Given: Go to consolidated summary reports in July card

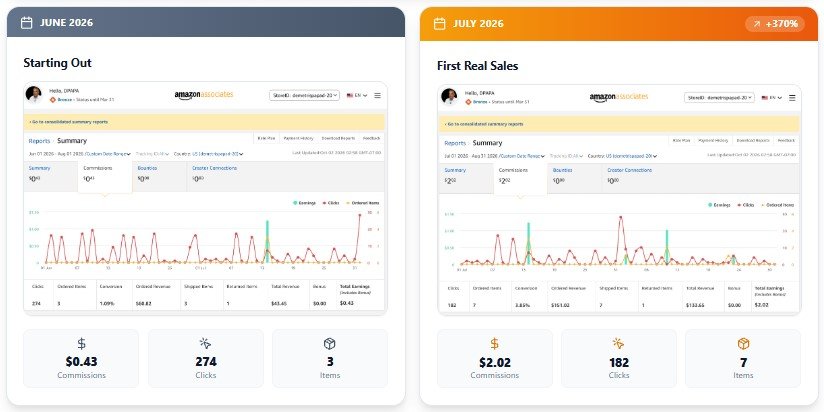Looking at the screenshot, I should coord(483,125).
